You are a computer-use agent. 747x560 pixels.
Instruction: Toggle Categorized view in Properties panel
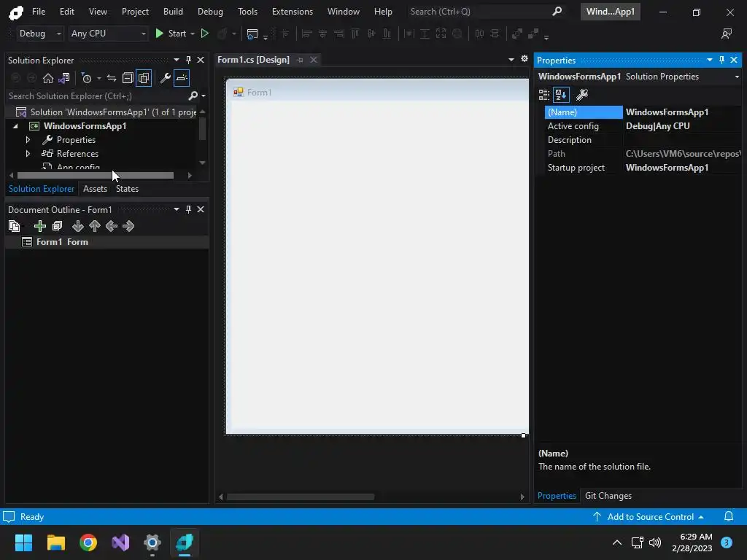[544, 95]
